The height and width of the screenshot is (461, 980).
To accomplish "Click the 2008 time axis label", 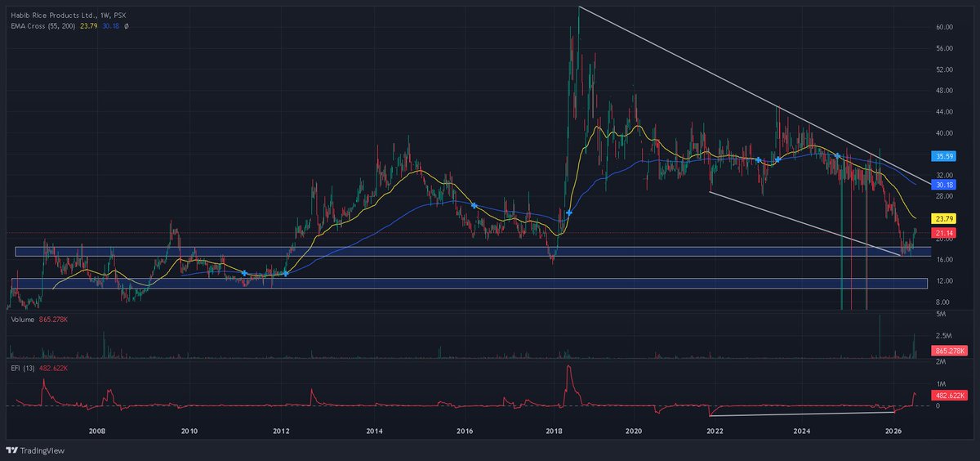I will coord(96,431).
